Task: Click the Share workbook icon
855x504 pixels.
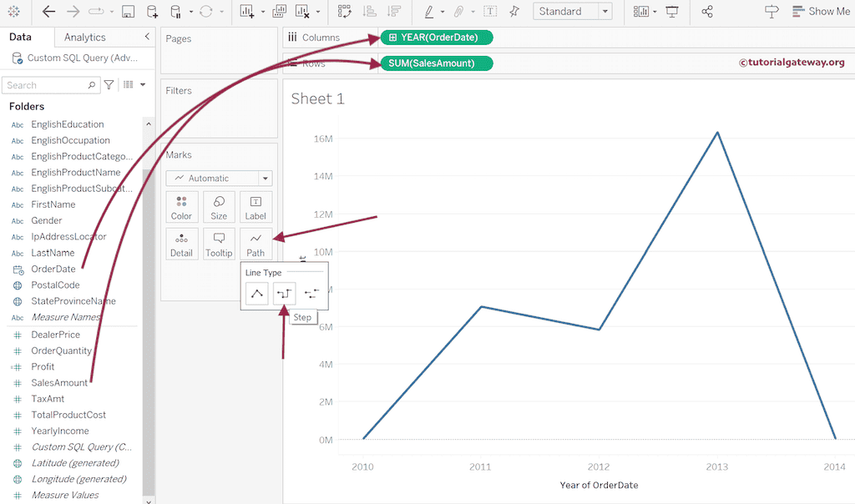Action: [707, 12]
